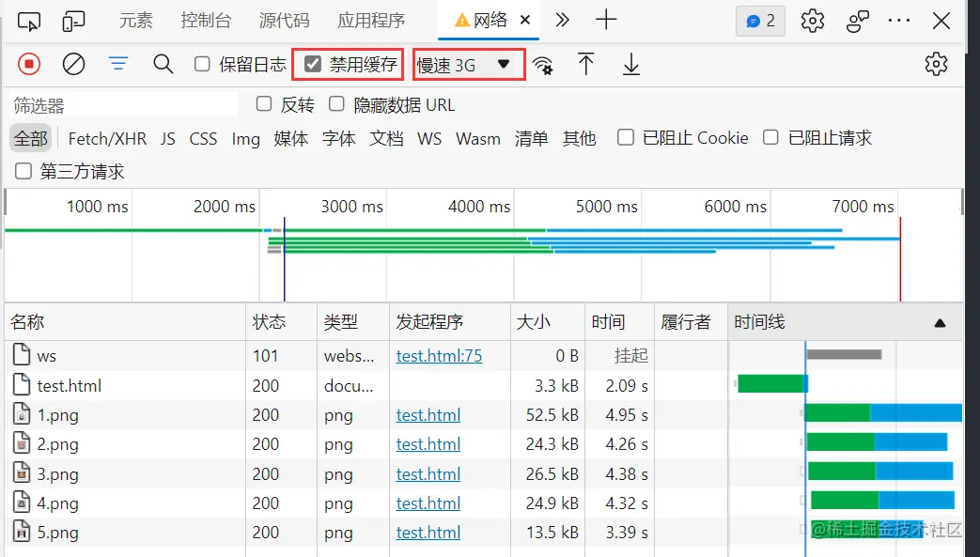Screen dimensions: 980x557
Task: Click the red record network log button
Action: (x=29, y=64)
